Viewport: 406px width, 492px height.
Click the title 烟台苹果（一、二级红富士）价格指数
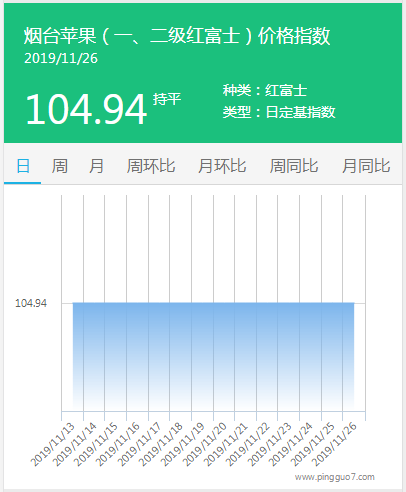pyautogui.click(x=177, y=36)
